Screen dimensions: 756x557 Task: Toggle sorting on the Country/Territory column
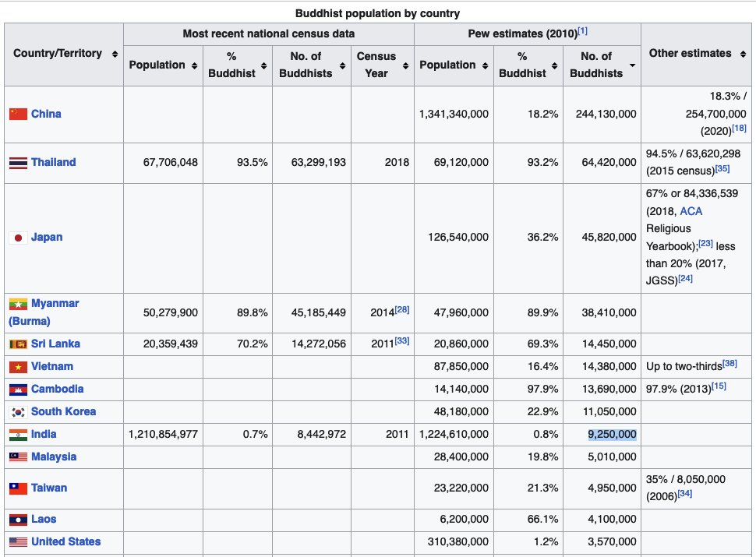(x=115, y=54)
